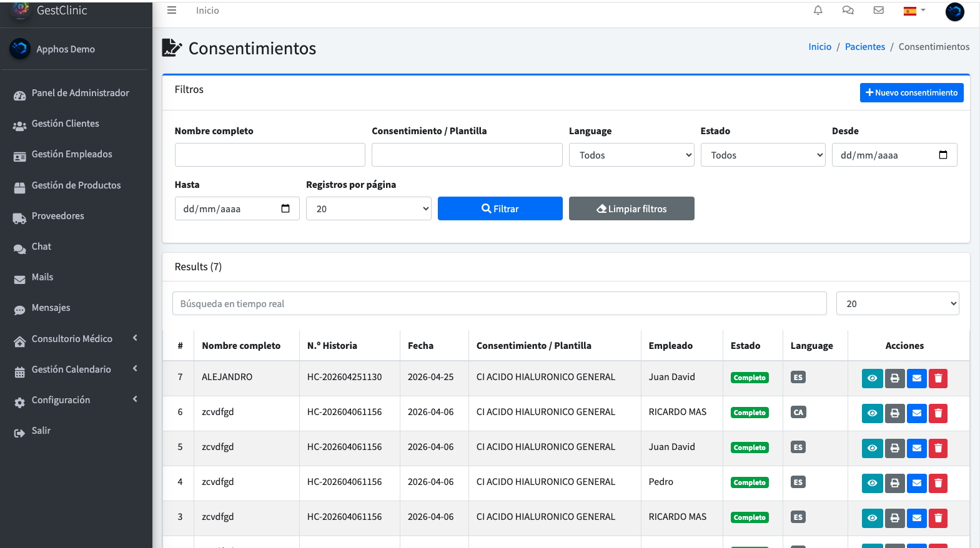Open Chat in sidebar
980x548 pixels.
(76, 247)
